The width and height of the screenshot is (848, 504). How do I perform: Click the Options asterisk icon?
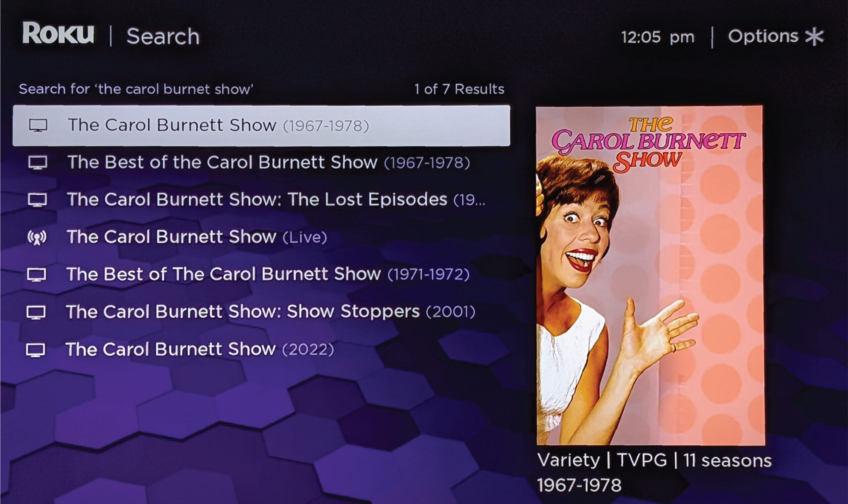click(x=815, y=37)
